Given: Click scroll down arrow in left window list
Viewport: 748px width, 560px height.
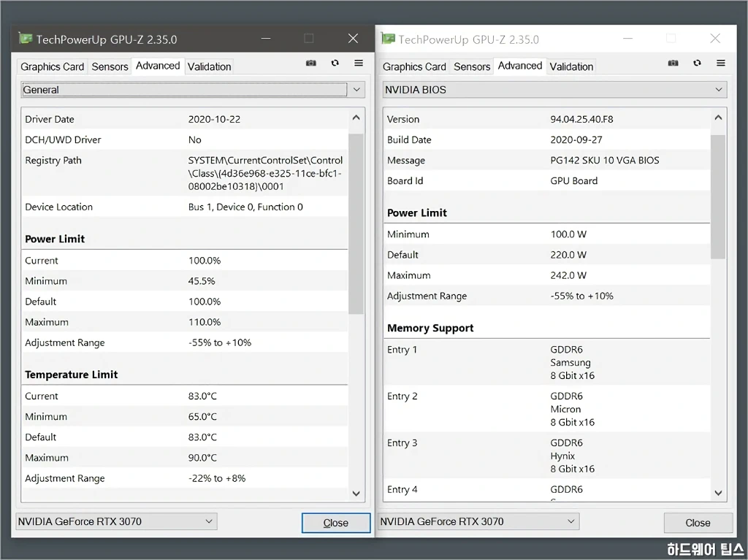Looking at the screenshot, I should pos(356,494).
